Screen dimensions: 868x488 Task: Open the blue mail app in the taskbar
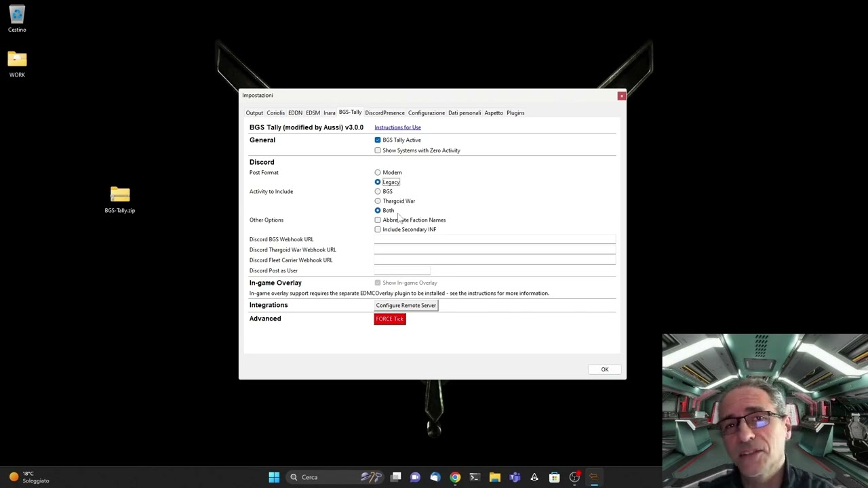click(435, 477)
